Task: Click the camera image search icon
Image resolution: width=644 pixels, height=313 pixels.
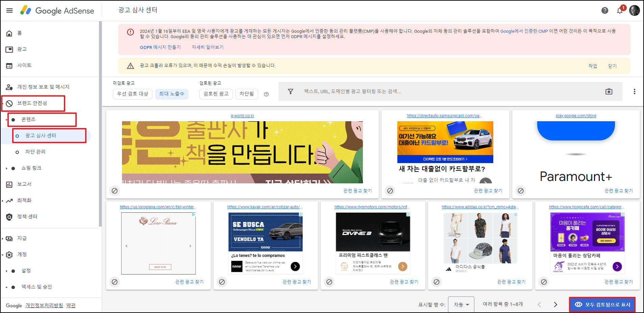Action: 609,92
